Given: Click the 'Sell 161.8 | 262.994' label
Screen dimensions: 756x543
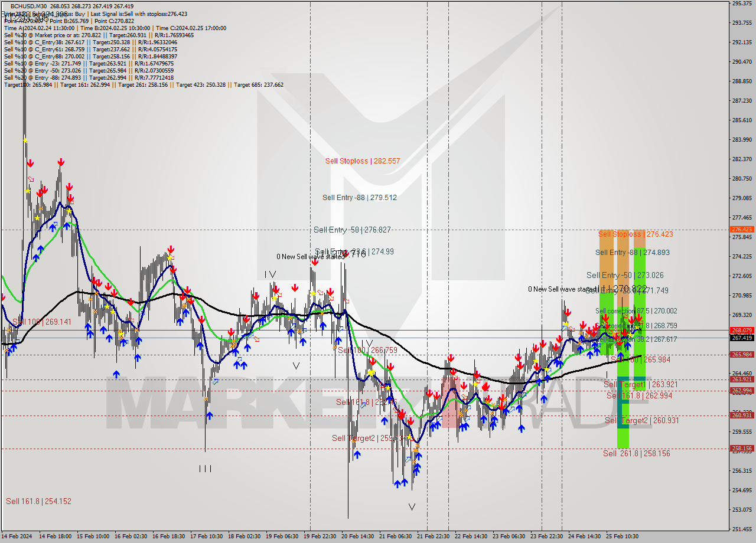Looking at the screenshot, I should [640, 396].
